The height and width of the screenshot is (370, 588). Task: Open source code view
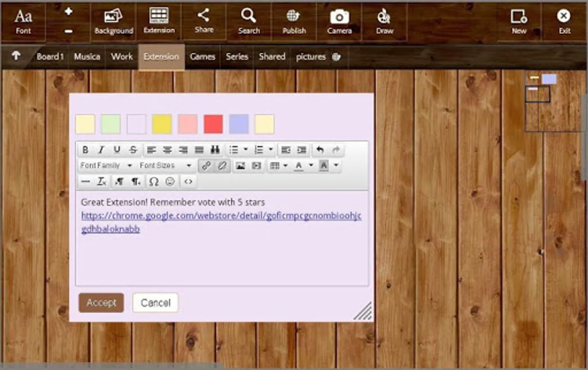[x=188, y=181]
